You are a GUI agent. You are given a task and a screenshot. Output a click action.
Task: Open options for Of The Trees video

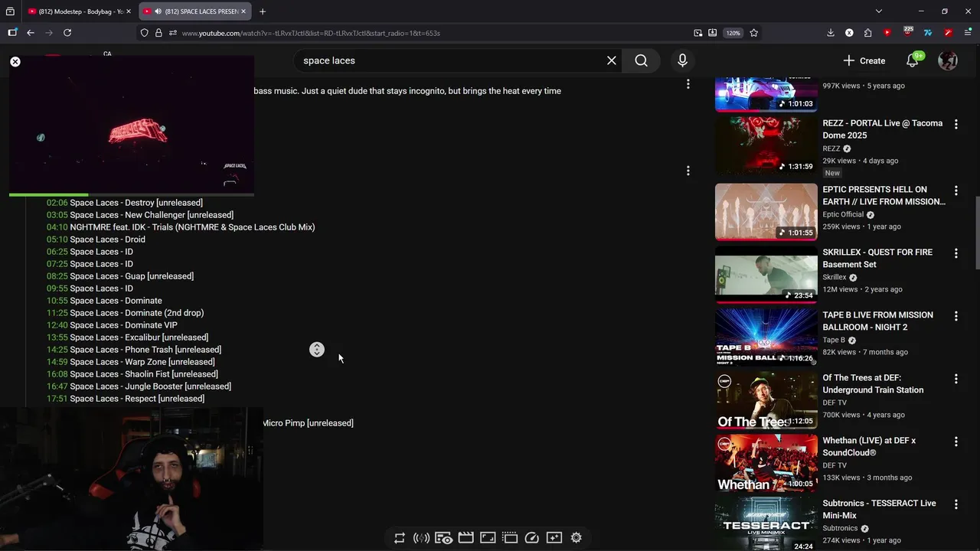coord(955,379)
